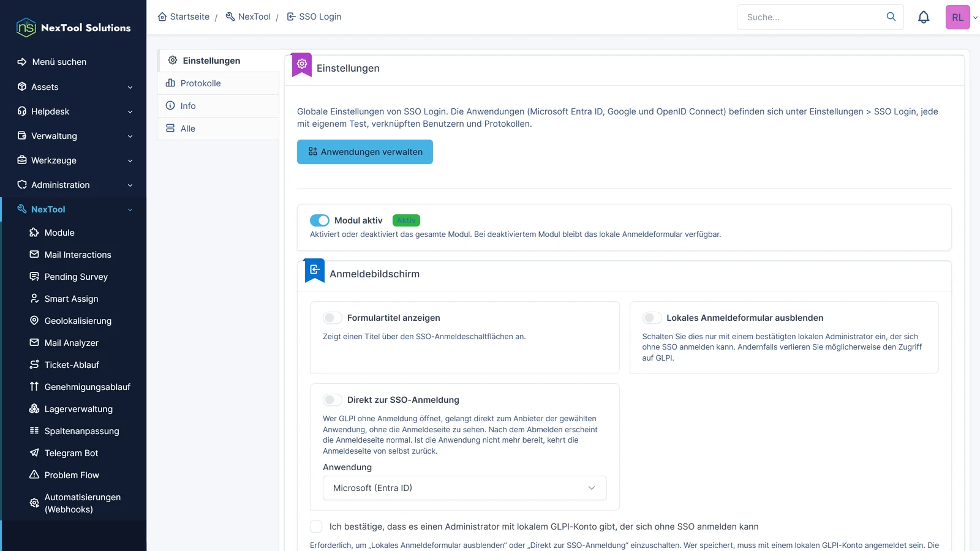Expand the Assets menu
980x551 pixels.
pyautogui.click(x=73, y=87)
